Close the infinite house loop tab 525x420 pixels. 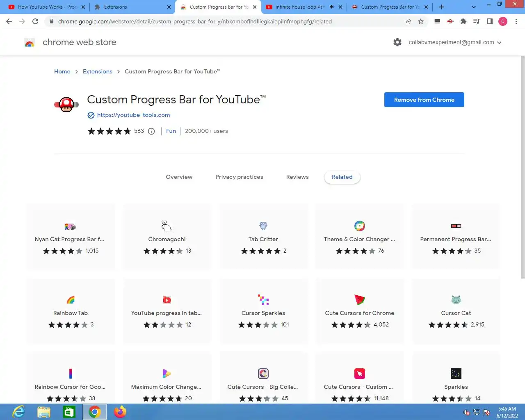click(x=340, y=7)
